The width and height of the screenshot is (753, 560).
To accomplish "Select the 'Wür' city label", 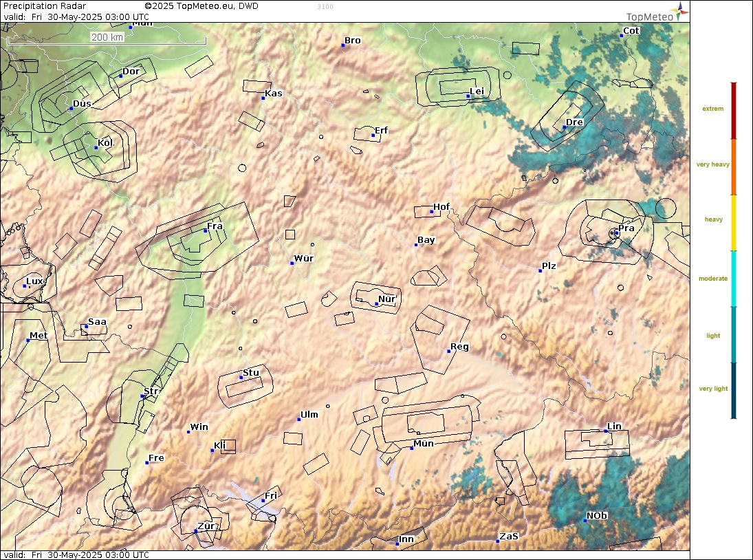I will (303, 259).
